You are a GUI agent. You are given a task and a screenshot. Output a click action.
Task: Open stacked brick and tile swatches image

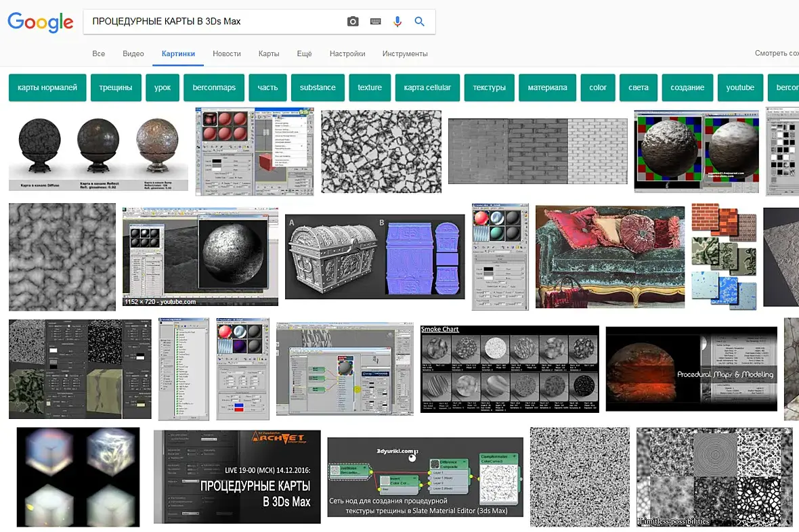click(724, 257)
